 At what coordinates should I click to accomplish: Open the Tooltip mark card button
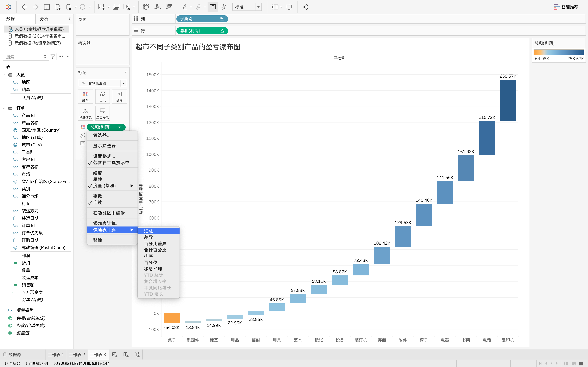pyautogui.click(x=102, y=113)
